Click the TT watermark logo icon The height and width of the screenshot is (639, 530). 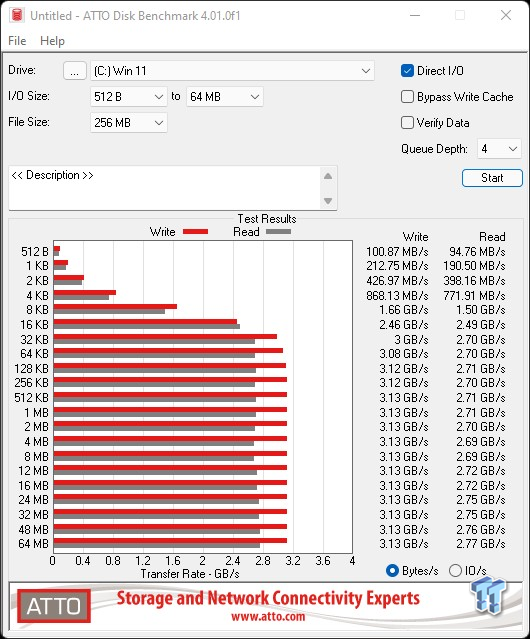(488, 596)
